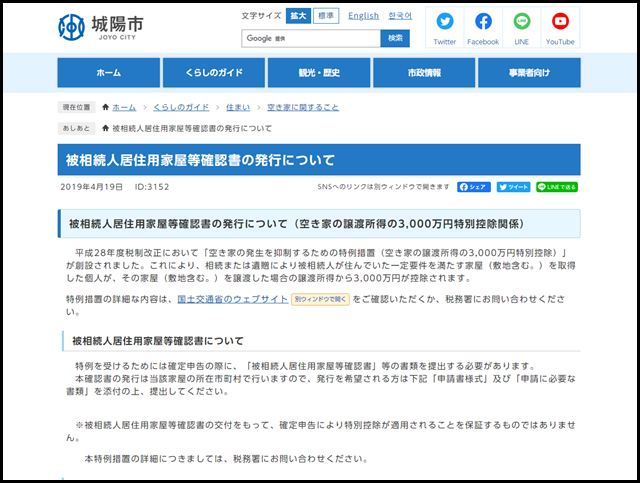Screen dimensions: 640x483
Task: Click the Joyo City logo
Action: (x=101, y=27)
